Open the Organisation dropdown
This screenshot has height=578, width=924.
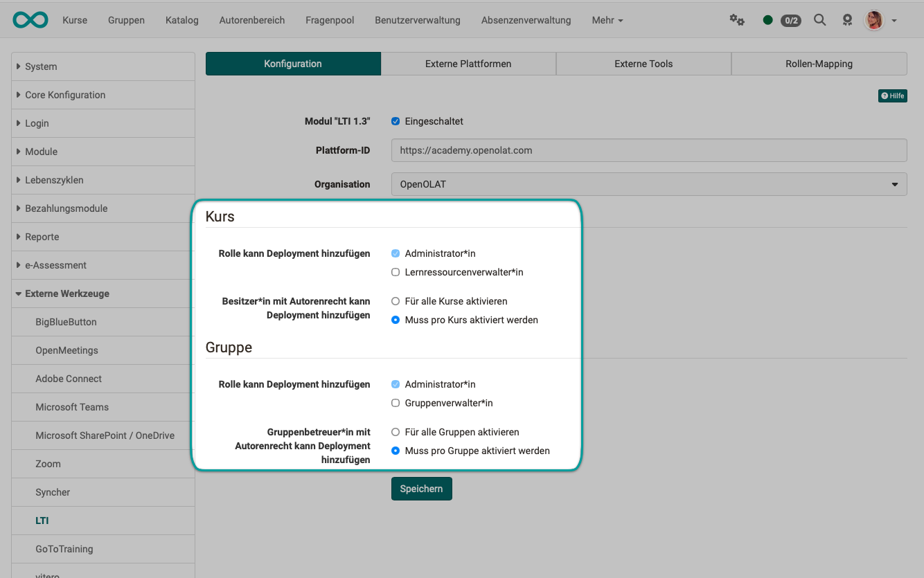tap(648, 184)
